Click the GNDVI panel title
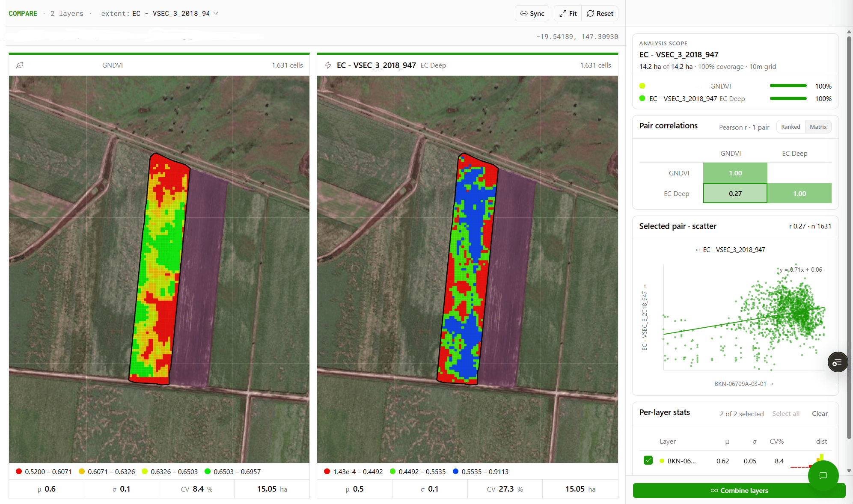This screenshot has width=853, height=504. pyautogui.click(x=113, y=65)
